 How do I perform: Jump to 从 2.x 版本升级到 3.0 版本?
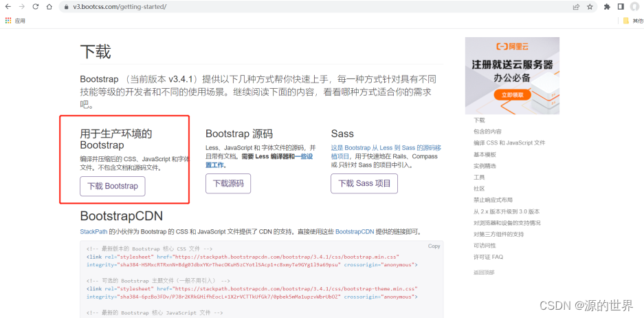[507, 211]
